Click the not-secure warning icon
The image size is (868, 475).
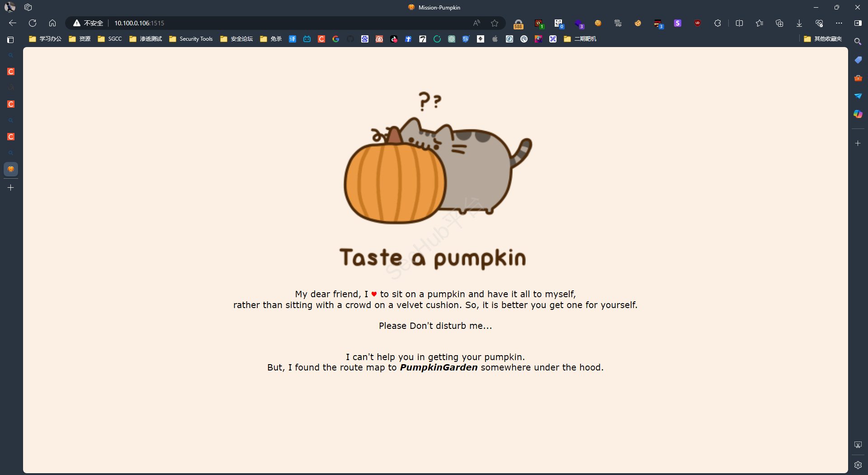coord(77,23)
